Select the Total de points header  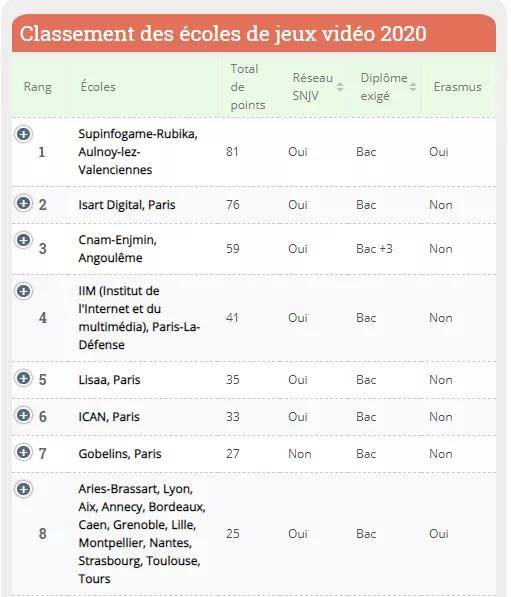[x=248, y=87]
